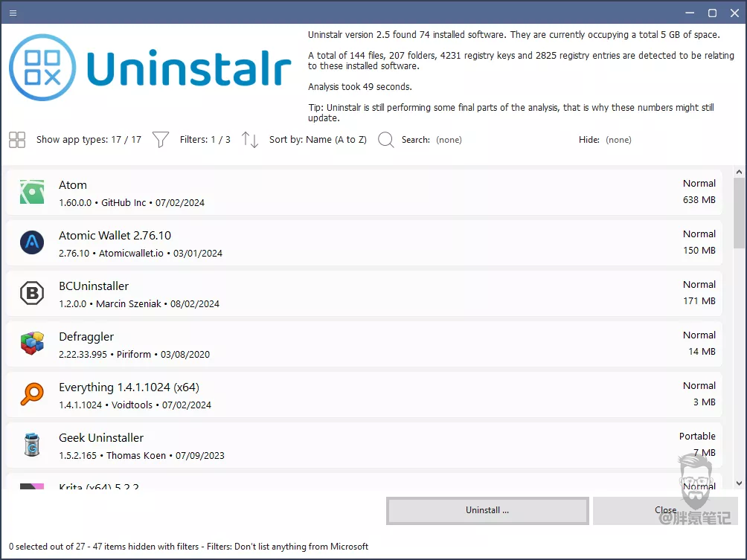747x560 pixels.
Task: Click the filter funnel icon
Action: (161, 140)
